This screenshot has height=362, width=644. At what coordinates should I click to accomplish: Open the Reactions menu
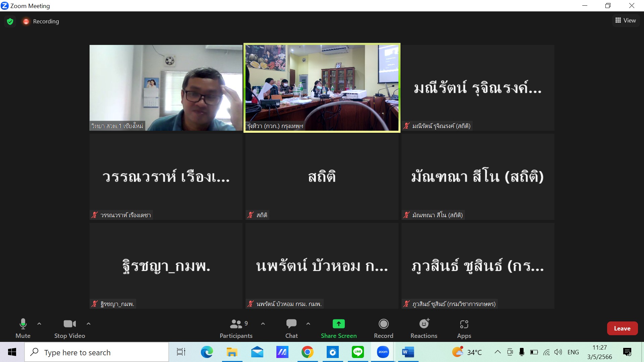tap(424, 328)
